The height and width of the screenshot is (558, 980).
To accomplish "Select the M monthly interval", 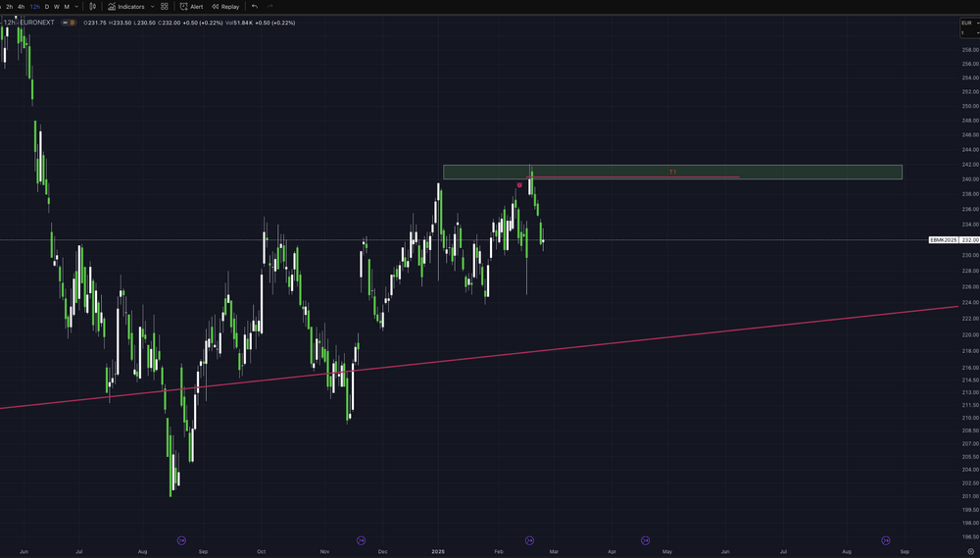I will tap(67, 7).
